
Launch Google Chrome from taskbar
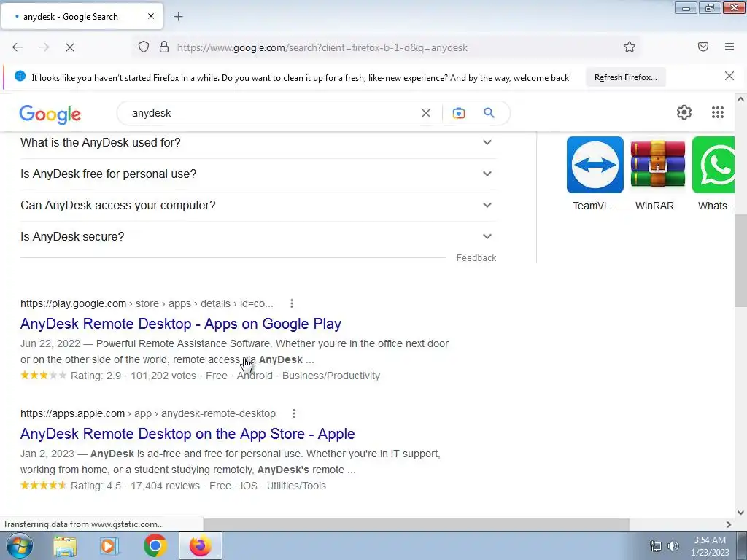click(155, 545)
